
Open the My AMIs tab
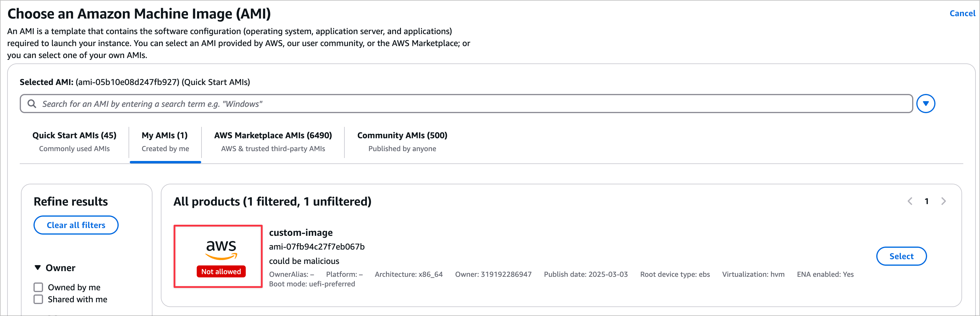tap(165, 142)
